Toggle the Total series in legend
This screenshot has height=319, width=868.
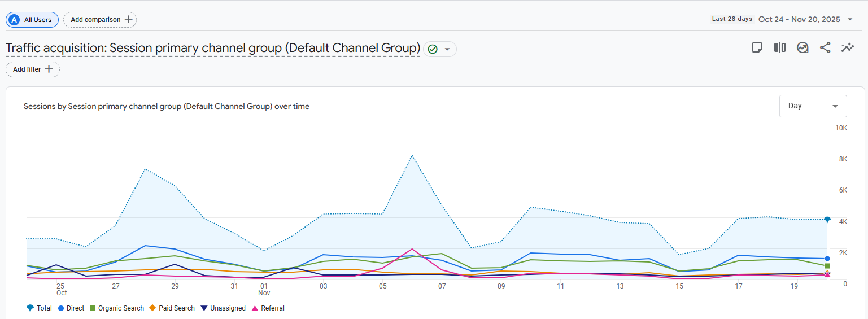coord(39,308)
